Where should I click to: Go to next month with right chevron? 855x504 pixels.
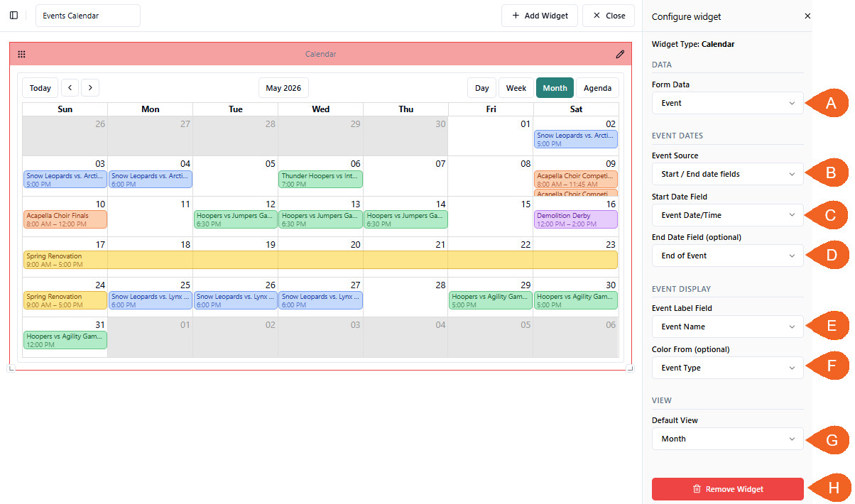(x=90, y=88)
